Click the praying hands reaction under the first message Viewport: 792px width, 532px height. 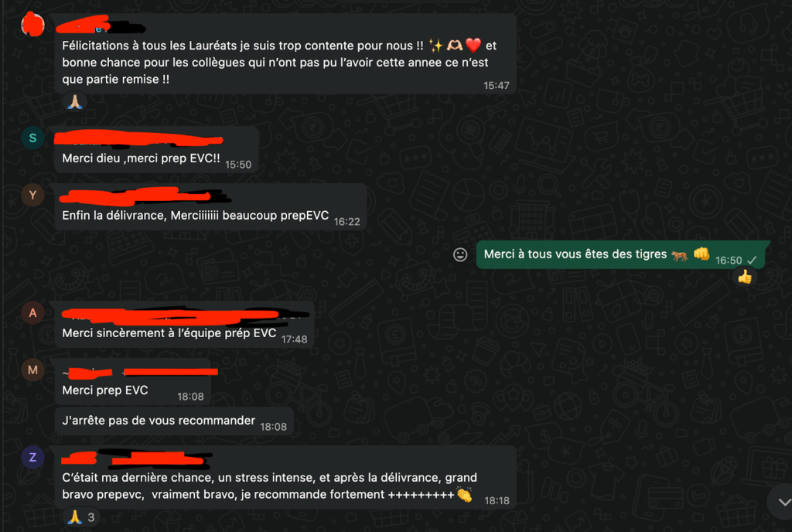coord(75,102)
